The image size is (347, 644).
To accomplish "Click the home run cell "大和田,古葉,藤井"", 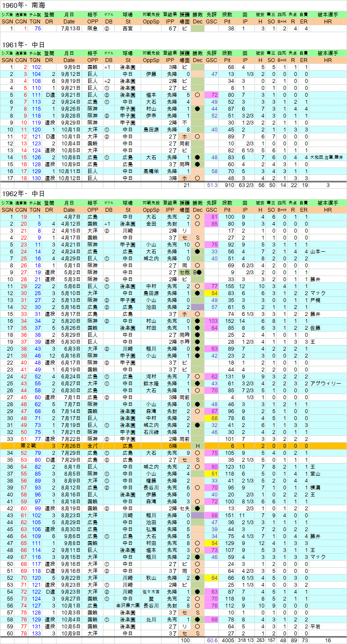I will point(327,157).
